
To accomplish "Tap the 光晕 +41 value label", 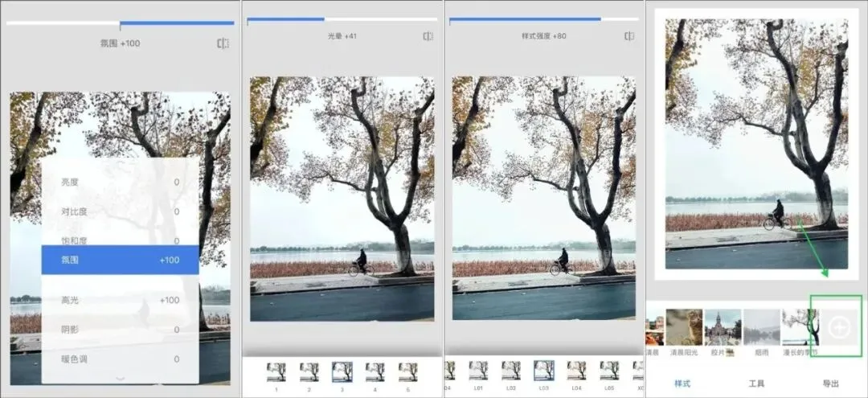I will (x=342, y=36).
